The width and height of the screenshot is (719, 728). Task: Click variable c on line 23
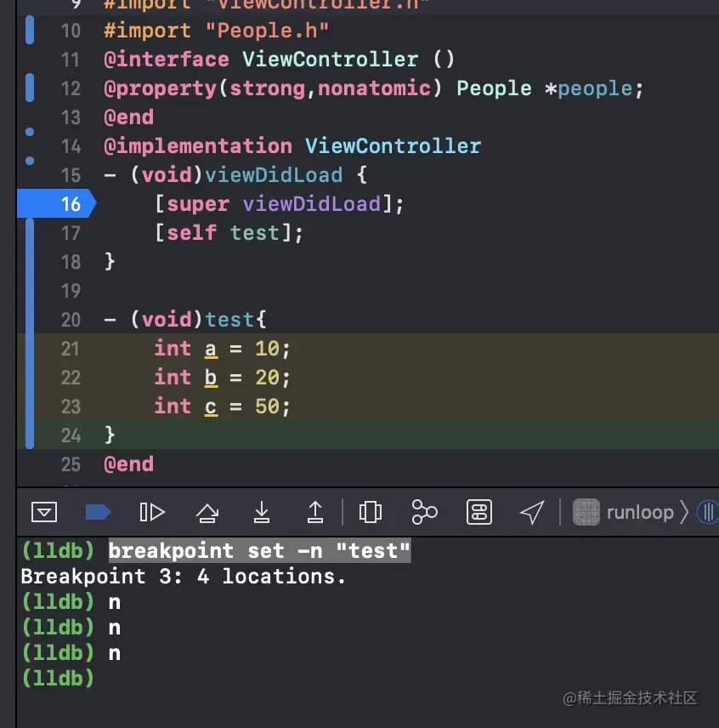[x=211, y=407]
